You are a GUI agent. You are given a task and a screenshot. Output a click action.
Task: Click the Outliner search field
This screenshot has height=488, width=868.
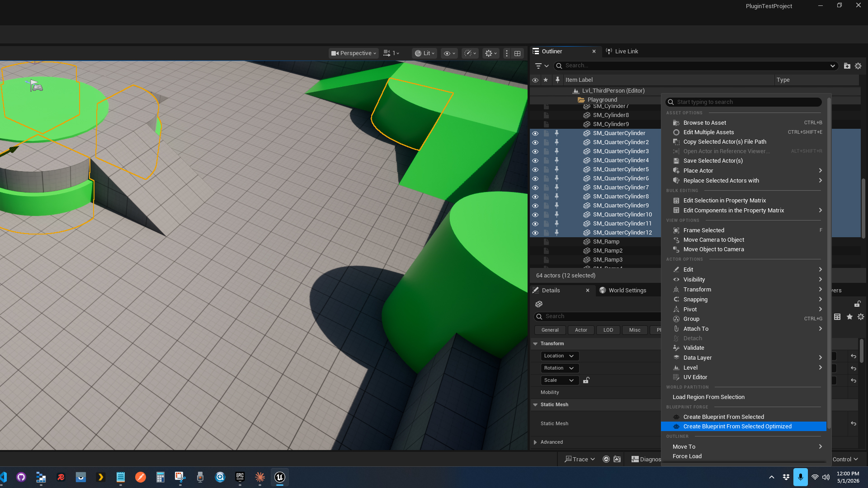coord(696,66)
